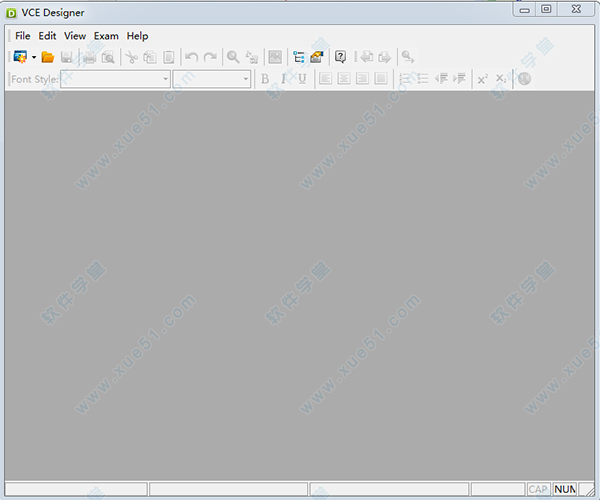The height and width of the screenshot is (500, 600).
Task: Open the Help menu
Action: [137, 36]
